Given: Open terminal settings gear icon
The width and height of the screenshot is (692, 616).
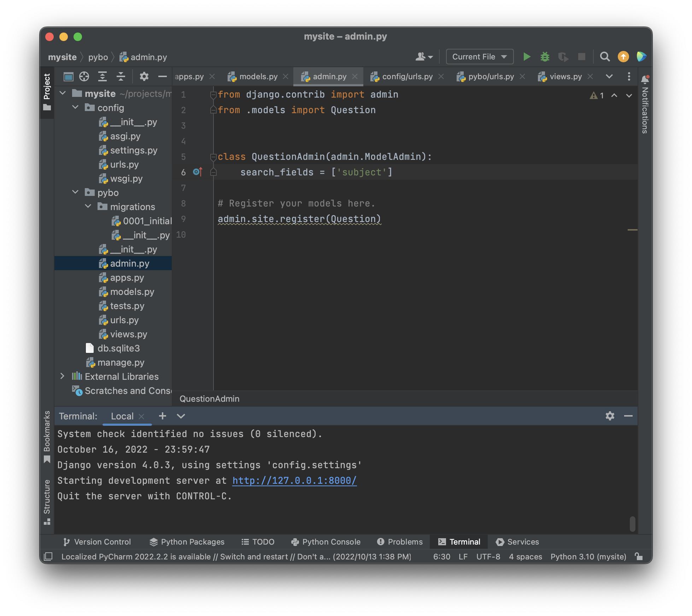Looking at the screenshot, I should click(610, 416).
